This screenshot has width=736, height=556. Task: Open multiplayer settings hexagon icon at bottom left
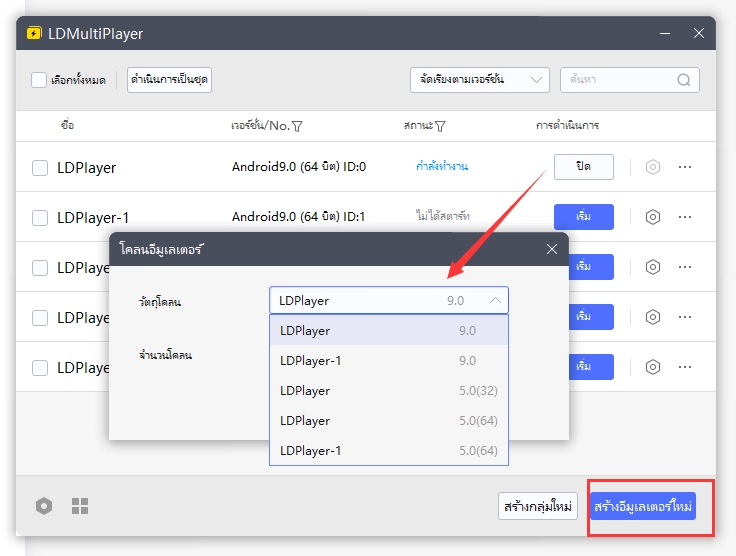[x=44, y=506]
